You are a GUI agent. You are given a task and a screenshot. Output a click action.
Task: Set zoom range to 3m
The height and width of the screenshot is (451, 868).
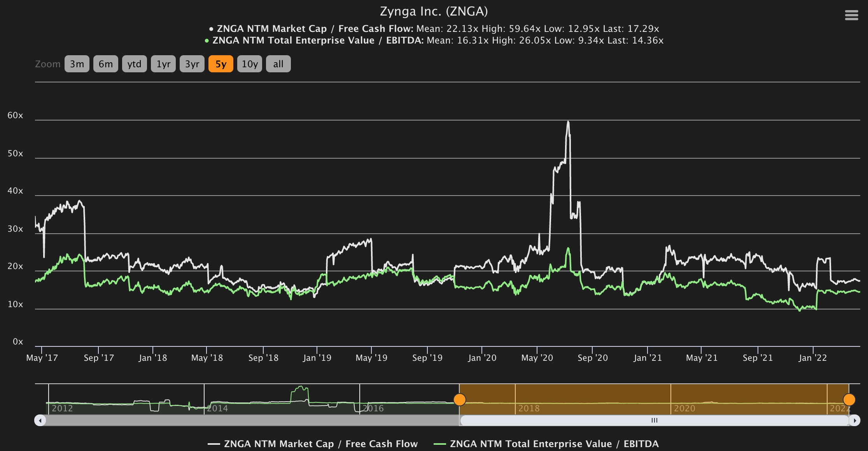click(x=77, y=64)
